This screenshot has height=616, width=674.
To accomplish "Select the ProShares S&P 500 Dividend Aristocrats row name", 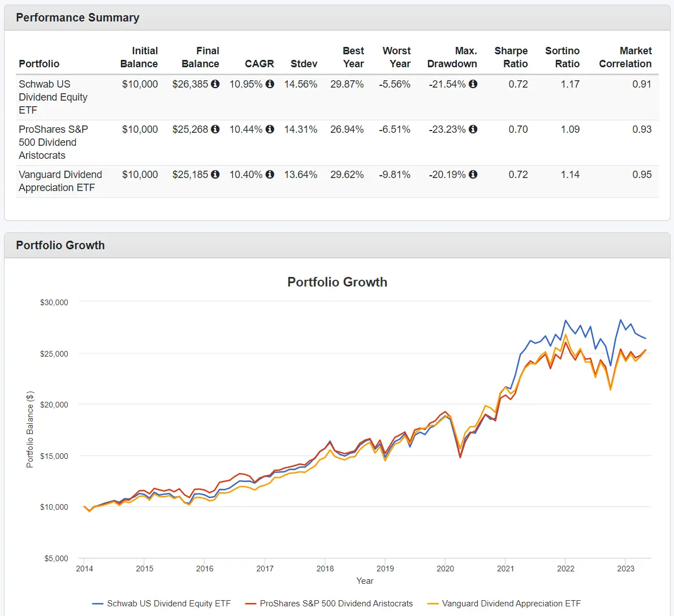I will pyautogui.click(x=53, y=142).
